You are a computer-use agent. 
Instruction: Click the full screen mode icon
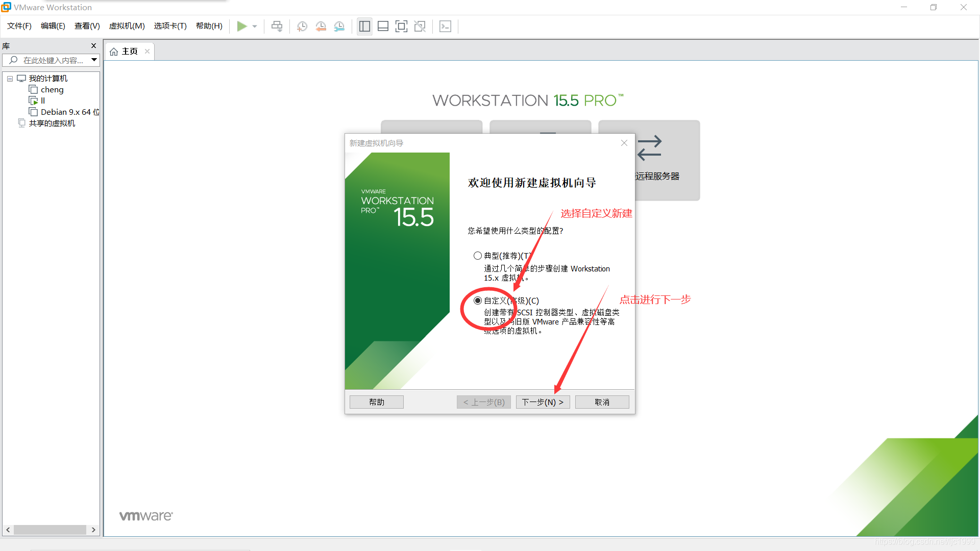[x=401, y=26]
